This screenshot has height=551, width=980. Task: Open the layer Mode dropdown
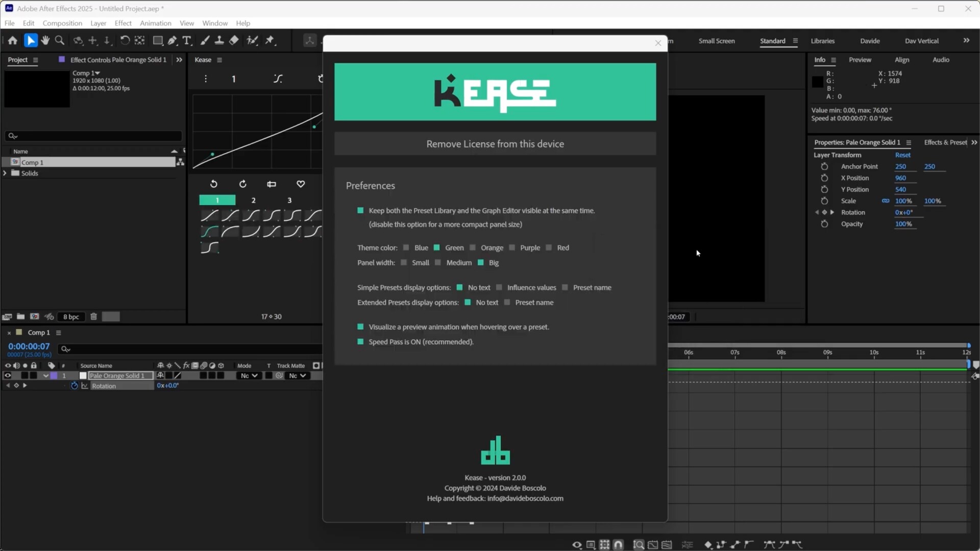click(x=249, y=376)
